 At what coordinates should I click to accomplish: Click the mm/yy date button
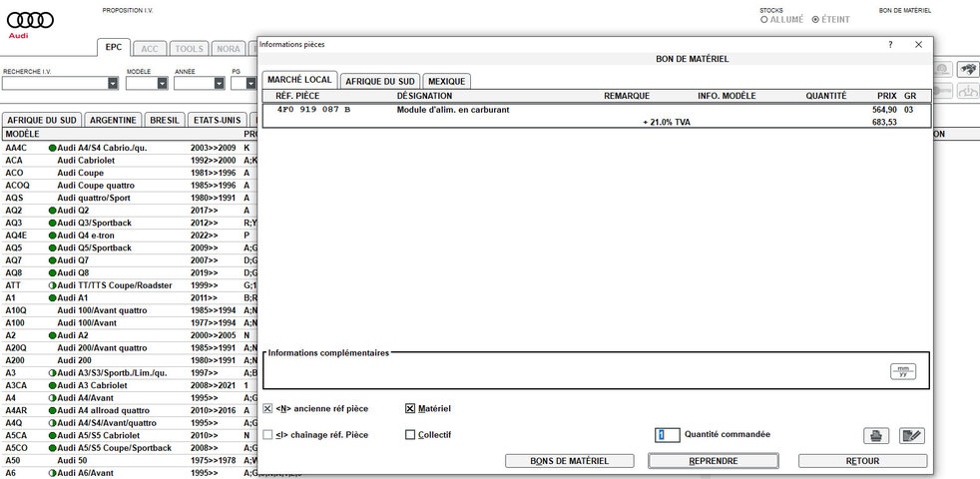click(903, 371)
